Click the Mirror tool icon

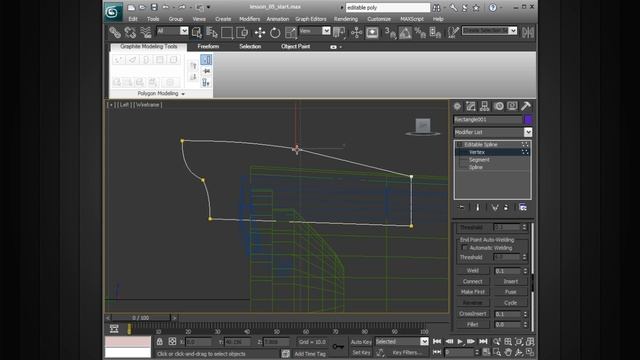coord(527,32)
